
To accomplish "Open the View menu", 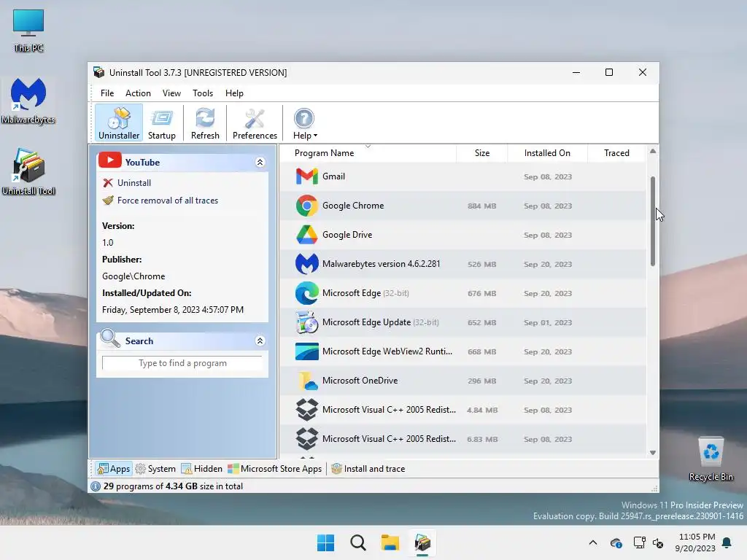I will 171,93.
